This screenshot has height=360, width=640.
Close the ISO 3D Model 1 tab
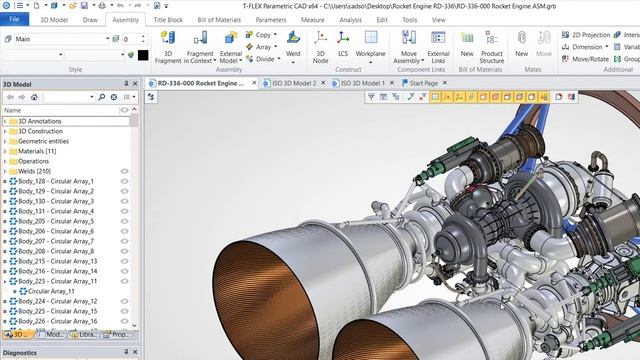(392, 83)
